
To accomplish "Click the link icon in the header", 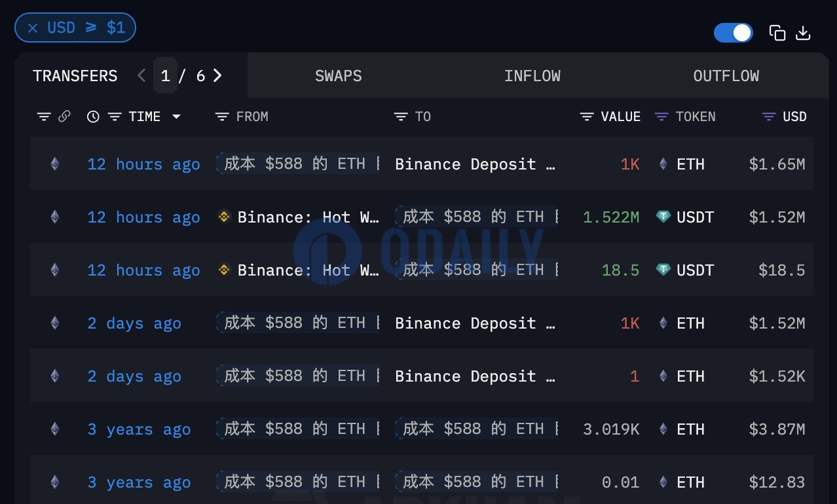I will (x=64, y=117).
